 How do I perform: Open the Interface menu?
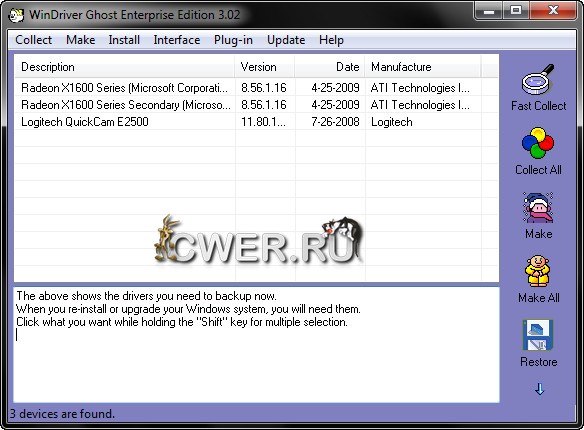[177, 40]
